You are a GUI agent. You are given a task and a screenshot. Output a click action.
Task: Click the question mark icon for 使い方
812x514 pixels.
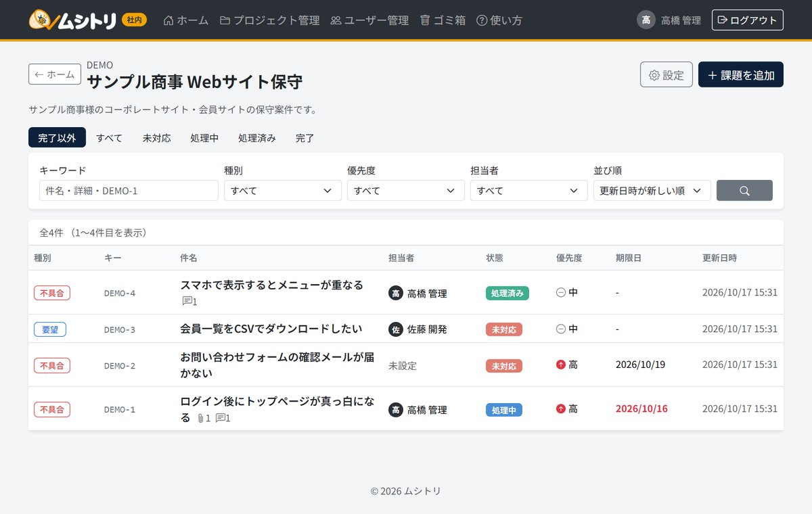(482, 20)
